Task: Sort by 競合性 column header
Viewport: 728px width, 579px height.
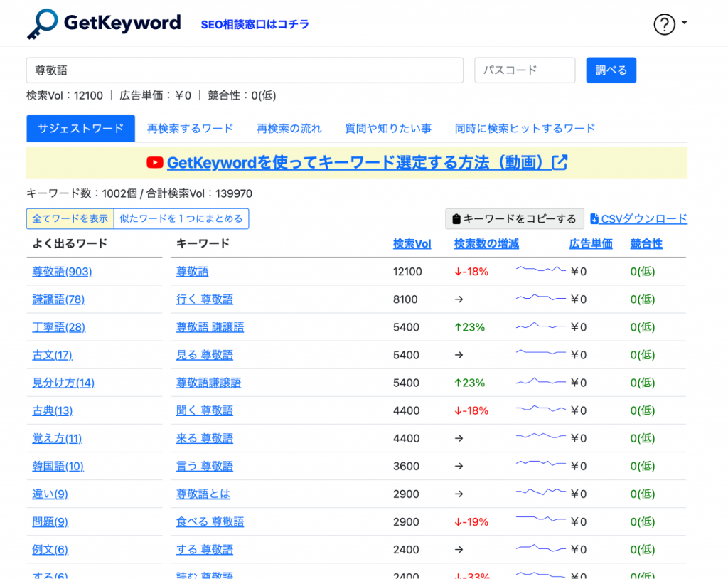Action: click(646, 243)
